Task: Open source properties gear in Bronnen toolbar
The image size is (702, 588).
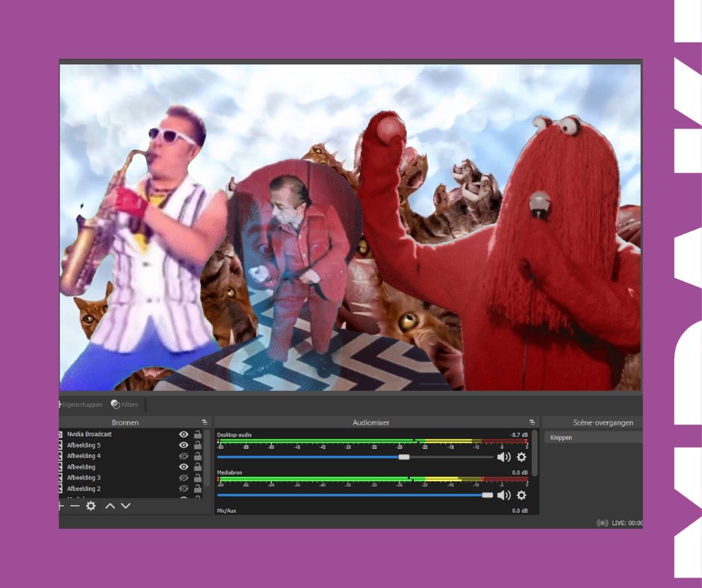Action: tap(91, 506)
